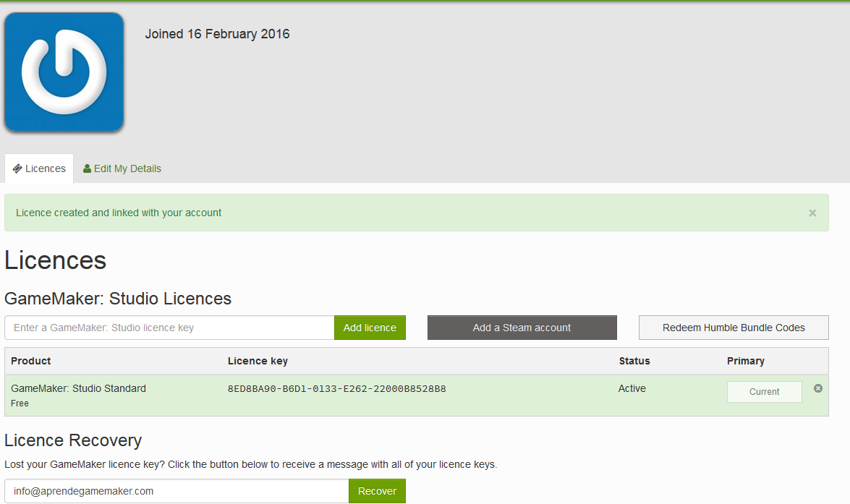This screenshot has width=850, height=504.
Task: Click the Current primary licence button
Action: (765, 392)
